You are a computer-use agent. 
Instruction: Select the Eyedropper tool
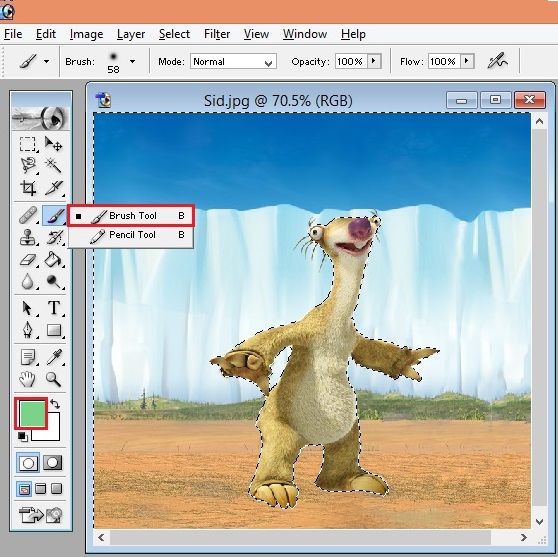[54, 356]
